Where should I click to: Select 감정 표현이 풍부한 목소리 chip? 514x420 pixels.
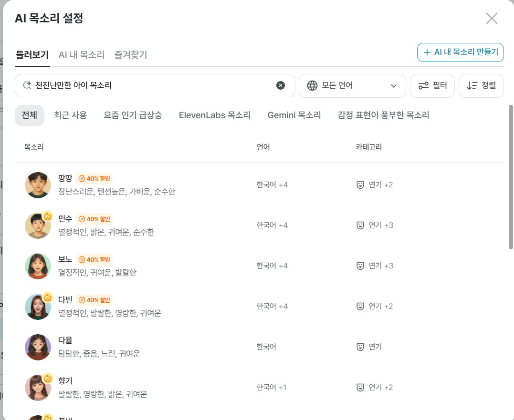pyautogui.click(x=384, y=115)
